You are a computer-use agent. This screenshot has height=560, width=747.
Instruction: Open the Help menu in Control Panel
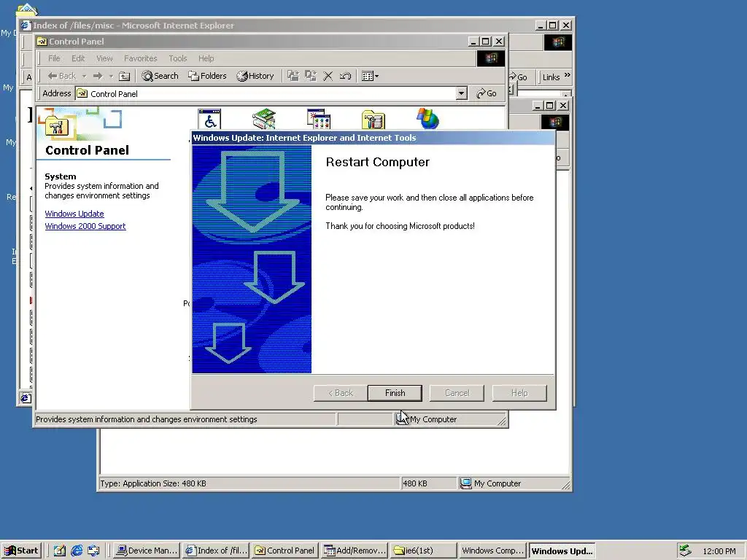click(x=206, y=58)
